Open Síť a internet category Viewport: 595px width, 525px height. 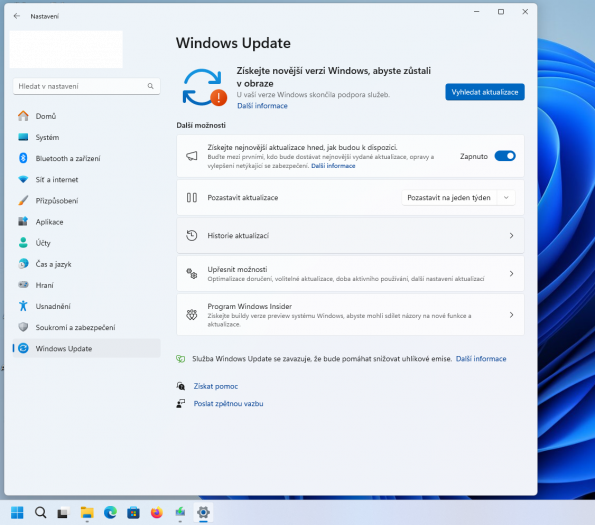point(87,179)
